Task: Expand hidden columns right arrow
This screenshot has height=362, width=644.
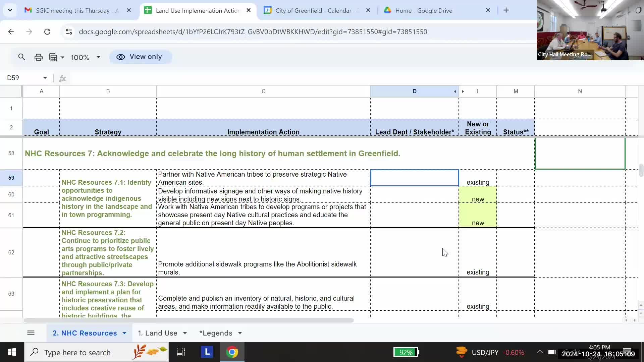Action: coord(463,92)
